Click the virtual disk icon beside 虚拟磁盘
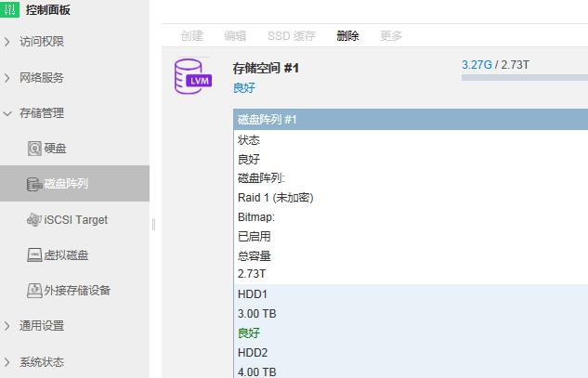588x378 pixels. pyautogui.click(x=34, y=255)
